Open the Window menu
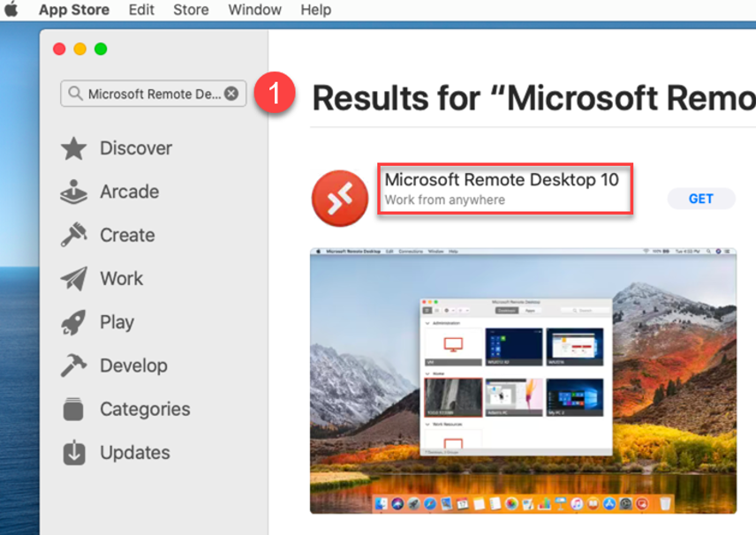The image size is (756, 535). tap(254, 10)
